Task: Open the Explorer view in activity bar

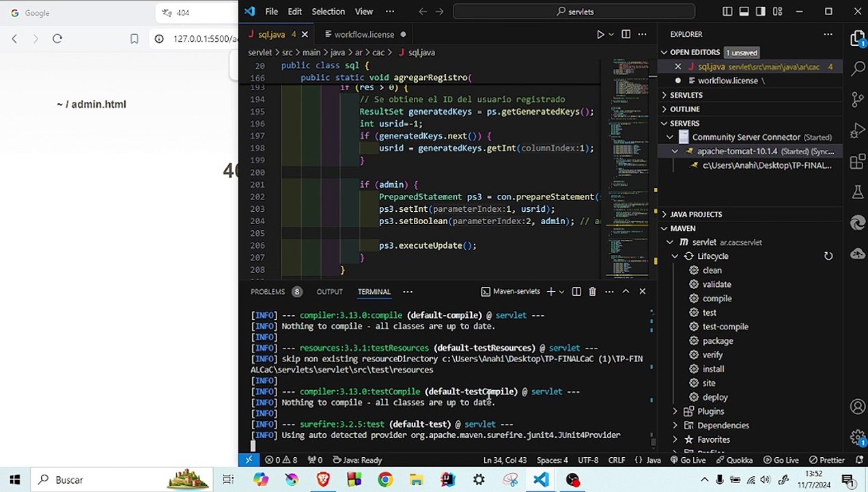Action: (x=858, y=38)
